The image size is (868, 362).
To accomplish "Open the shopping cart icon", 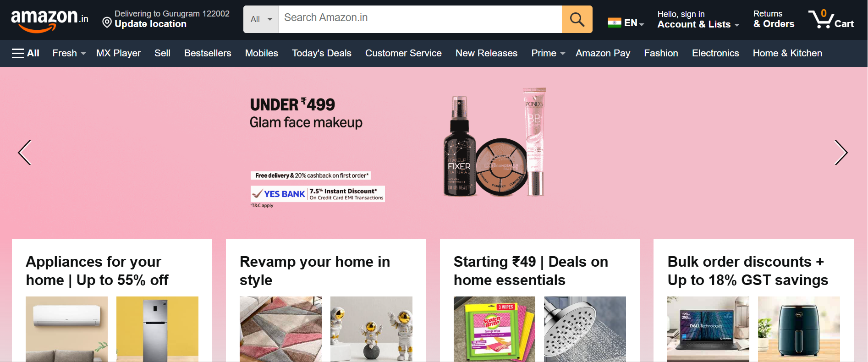I will 831,19.
